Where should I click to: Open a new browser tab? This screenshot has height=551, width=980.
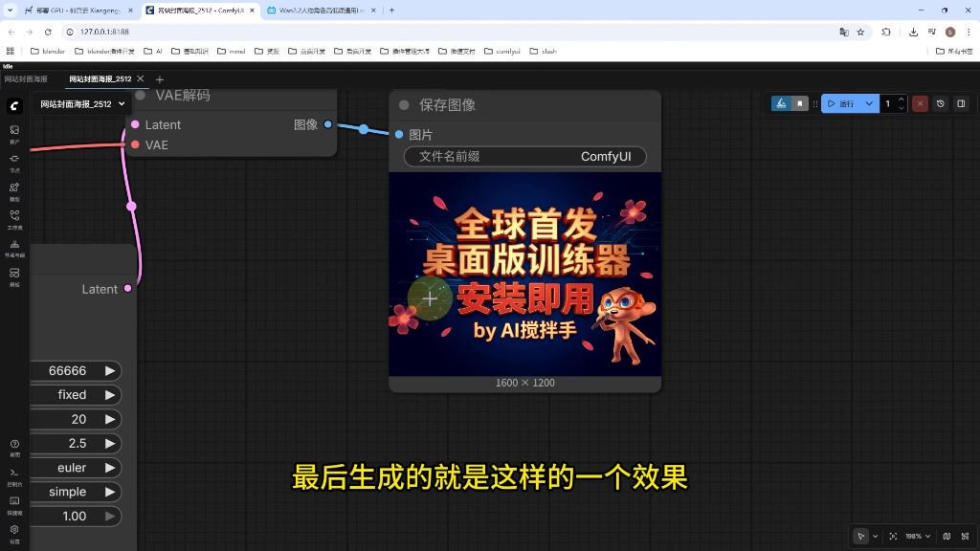coord(391,10)
